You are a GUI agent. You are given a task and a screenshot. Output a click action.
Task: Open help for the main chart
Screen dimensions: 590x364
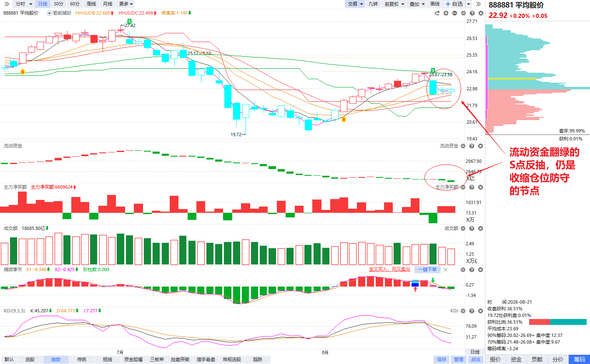click(472, 13)
